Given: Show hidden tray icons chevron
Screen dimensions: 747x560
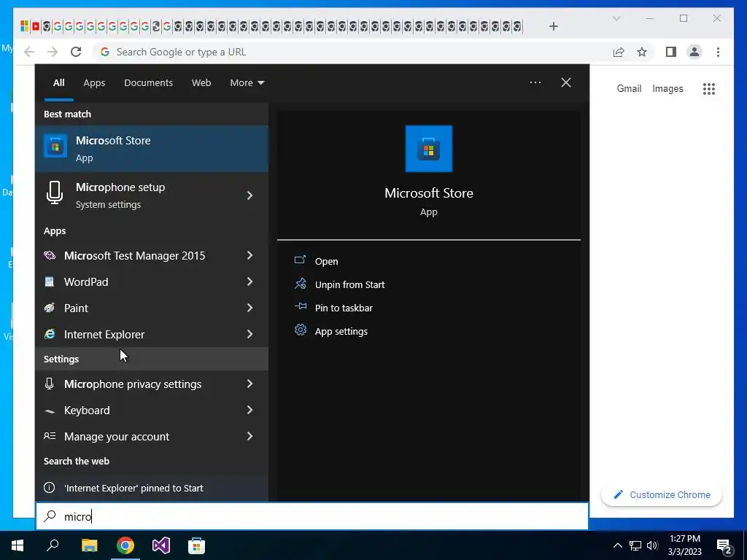Looking at the screenshot, I should [617, 545].
